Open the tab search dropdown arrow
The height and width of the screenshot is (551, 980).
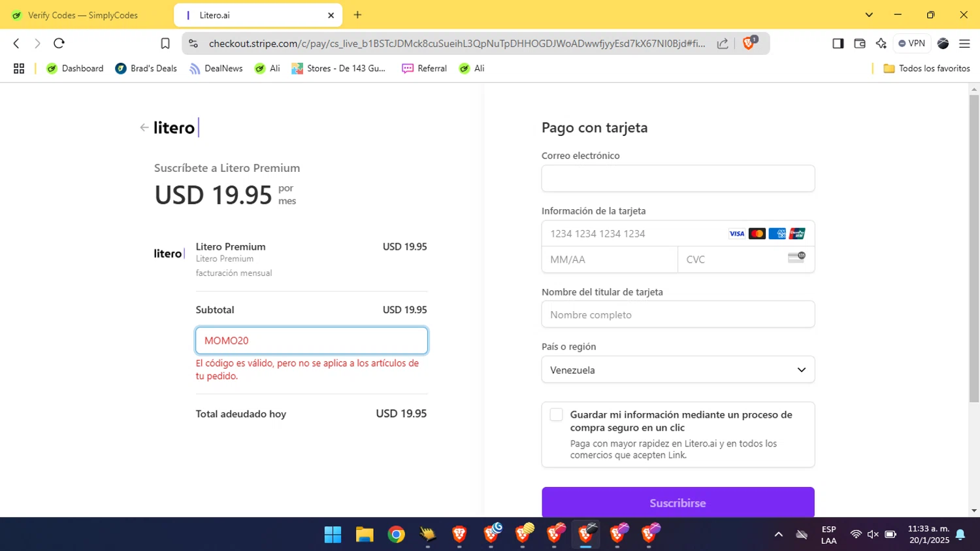pos(869,15)
